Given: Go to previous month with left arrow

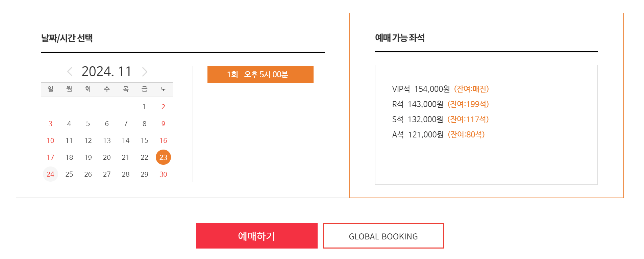Looking at the screenshot, I should coord(70,71).
